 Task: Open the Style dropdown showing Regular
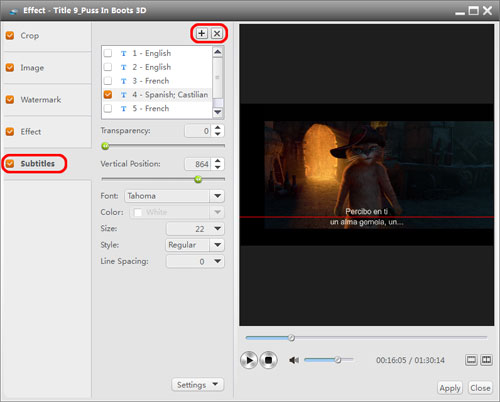[x=195, y=245]
